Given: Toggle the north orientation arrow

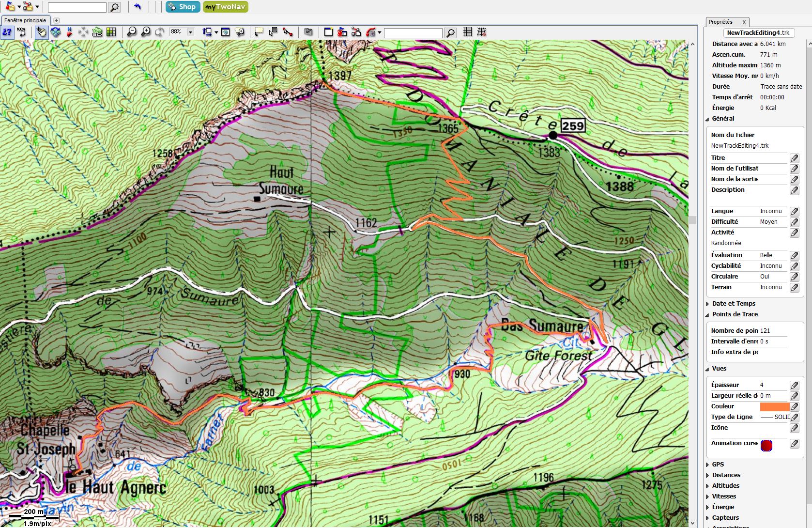Looking at the screenshot, I should click(x=69, y=32).
